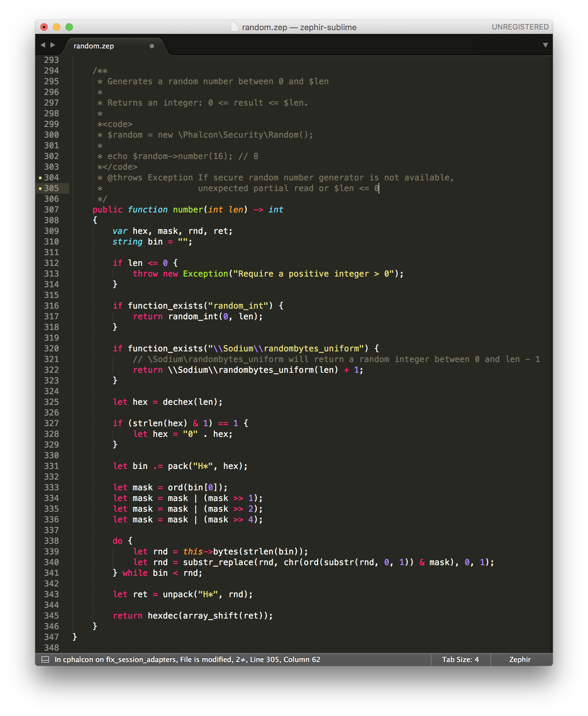Click the yellow minimize window button
The image size is (588, 716).
click(x=57, y=27)
